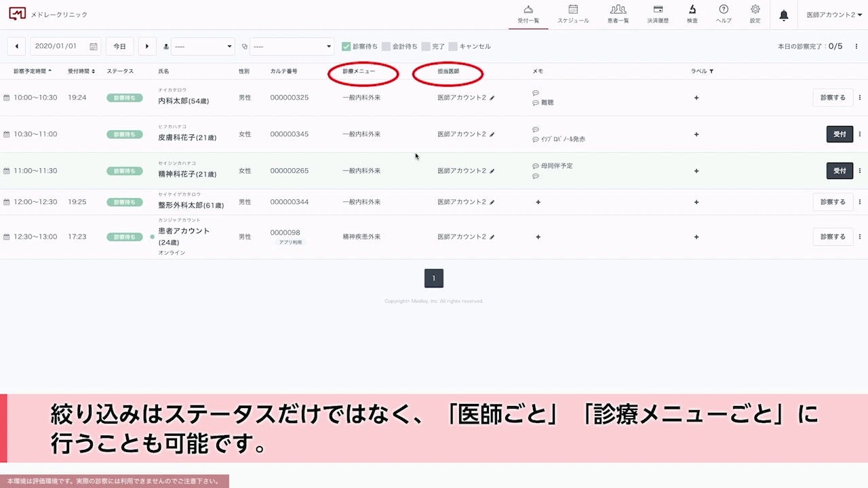The image size is (868, 488).
Task: Add memo for 整形外科太郎 row
Action: pyautogui.click(x=538, y=202)
